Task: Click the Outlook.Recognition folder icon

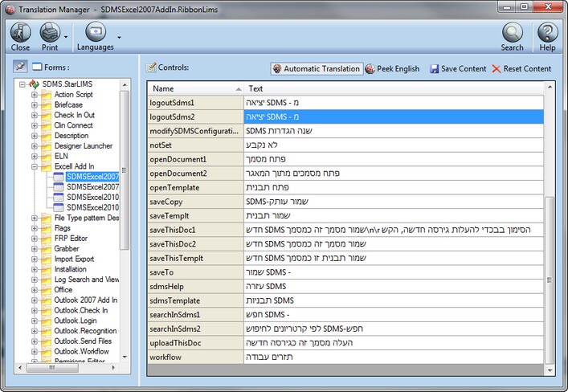Action: (x=46, y=332)
